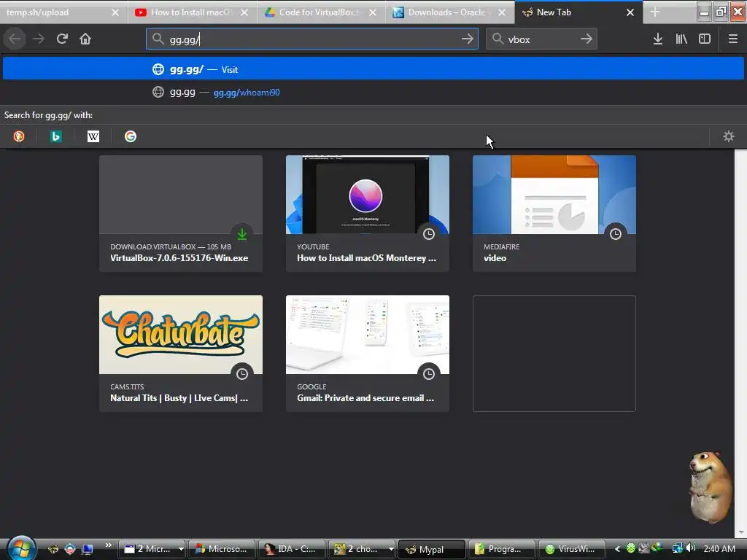Open the Library bookmarks icon
Screen dimensions: 747x560
681,39
